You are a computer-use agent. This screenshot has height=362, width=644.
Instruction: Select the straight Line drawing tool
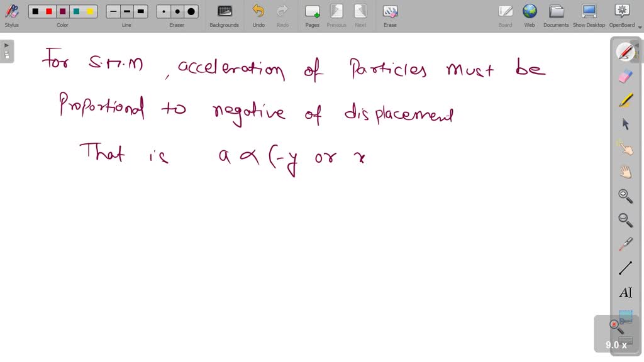click(x=625, y=267)
